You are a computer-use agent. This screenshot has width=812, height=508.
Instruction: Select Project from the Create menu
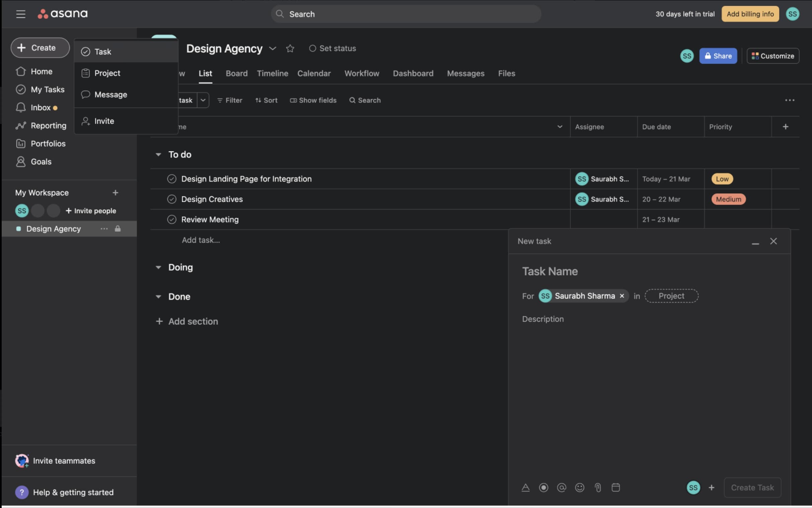tap(108, 73)
